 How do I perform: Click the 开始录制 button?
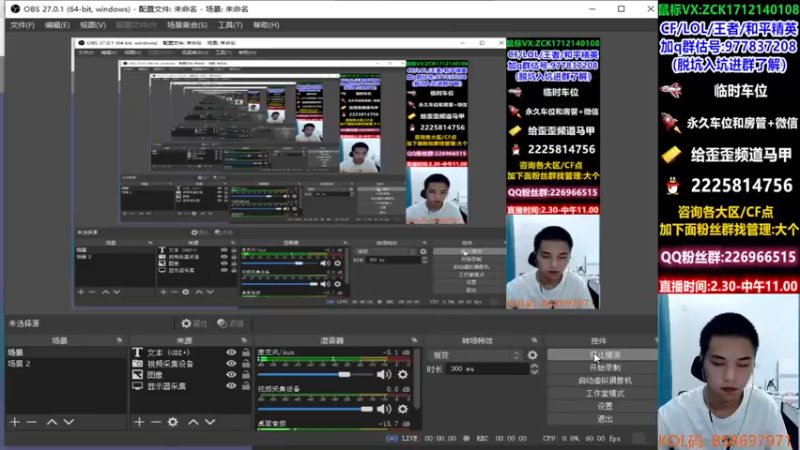pos(604,367)
